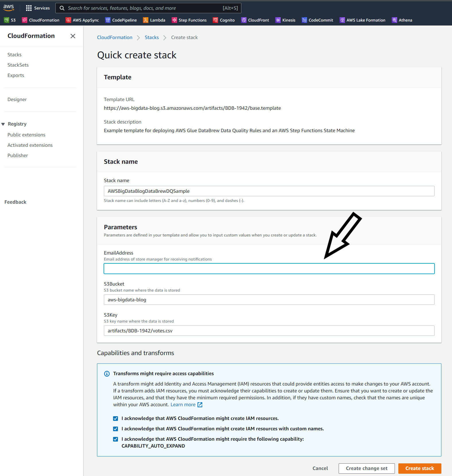Open Public extensions under Registry
Viewport: 452px width, 476px height.
pyautogui.click(x=26, y=135)
